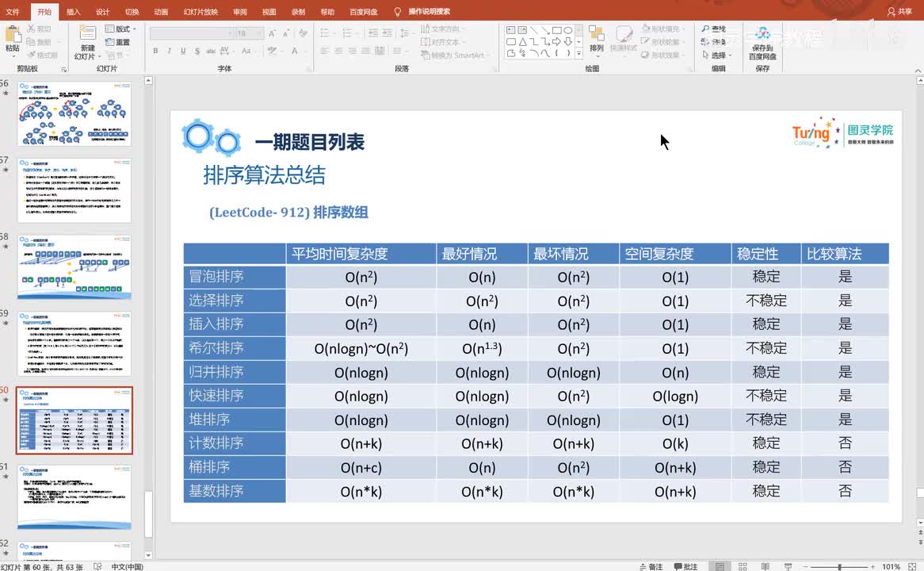The image size is (924, 571).
Task: Open the Design (设计) tab
Action: pyautogui.click(x=102, y=12)
